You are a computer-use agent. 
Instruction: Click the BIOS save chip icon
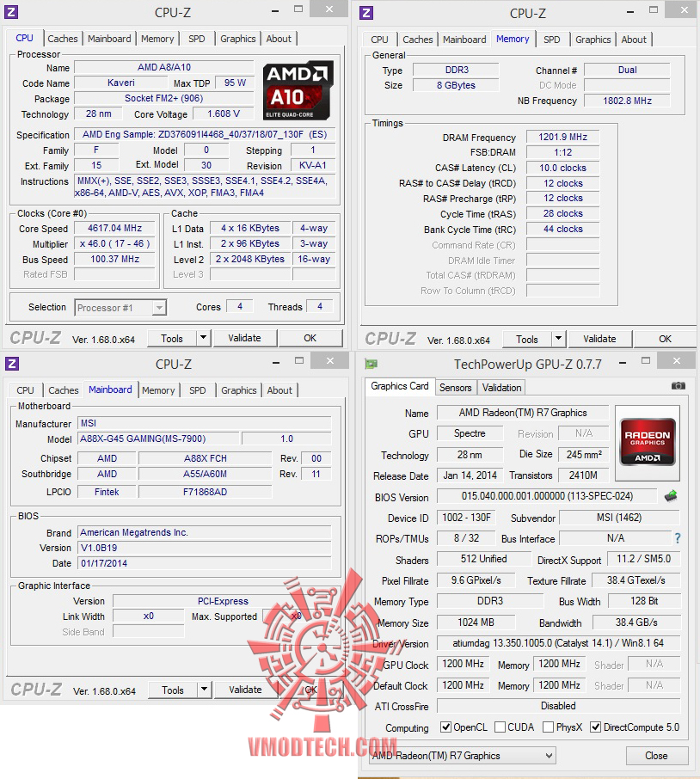[671, 495]
